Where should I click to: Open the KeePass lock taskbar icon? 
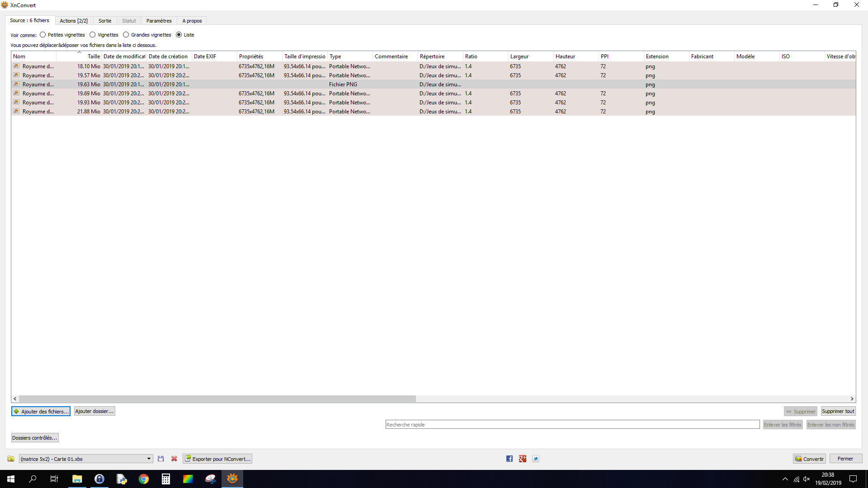99,479
